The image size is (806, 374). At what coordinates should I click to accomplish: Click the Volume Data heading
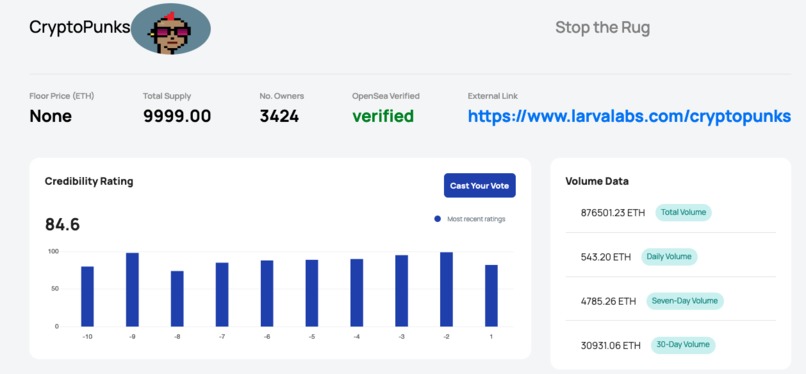click(597, 181)
